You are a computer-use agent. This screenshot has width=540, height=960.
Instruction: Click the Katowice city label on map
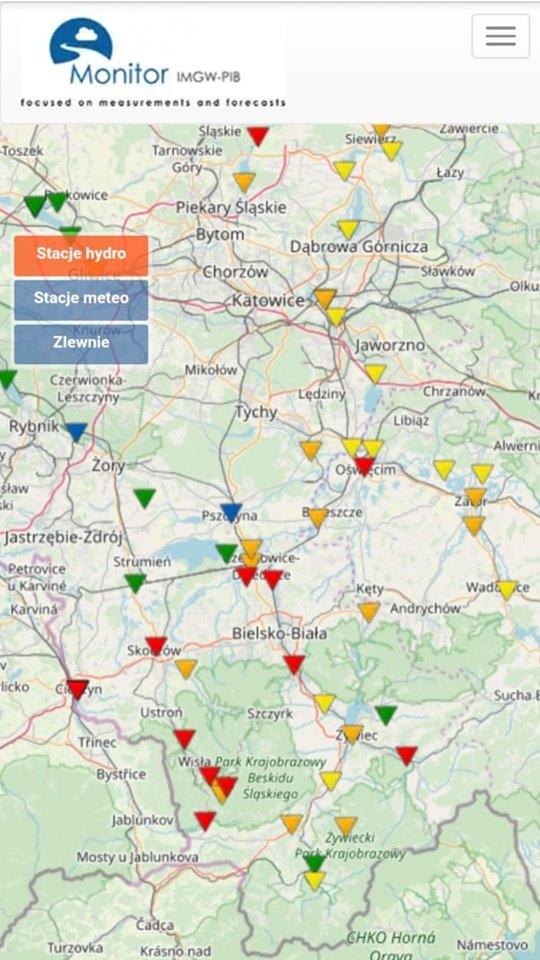268,301
